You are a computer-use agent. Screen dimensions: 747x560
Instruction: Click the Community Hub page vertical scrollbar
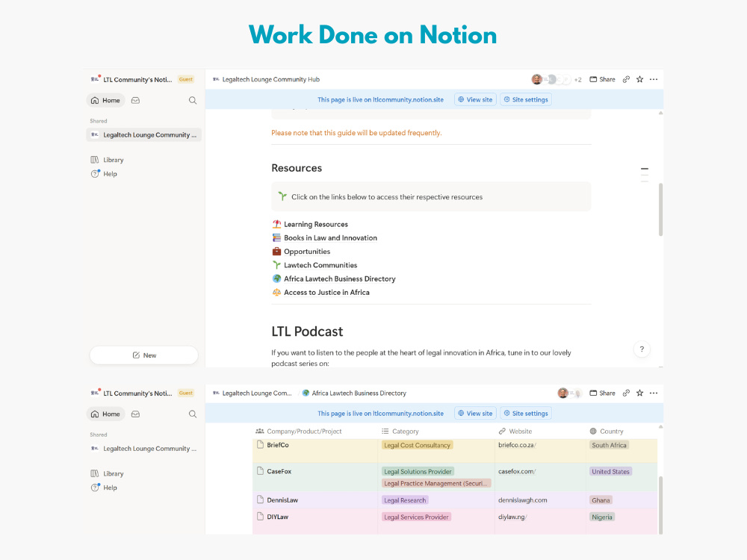point(661,210)
